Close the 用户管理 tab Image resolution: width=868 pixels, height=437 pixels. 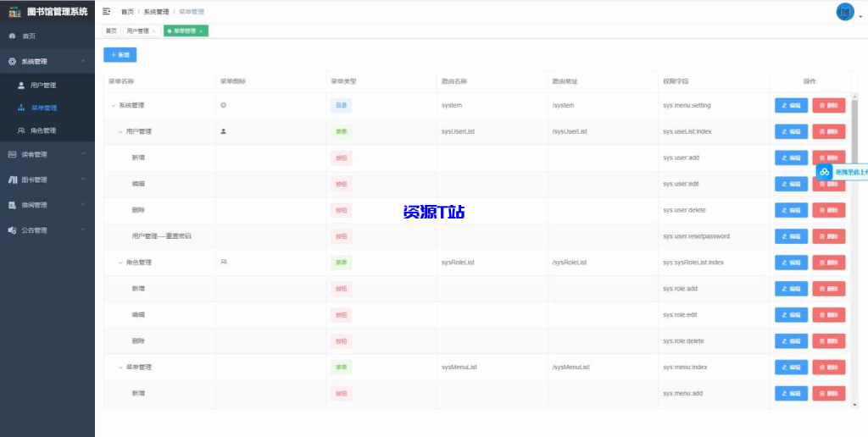153,31
